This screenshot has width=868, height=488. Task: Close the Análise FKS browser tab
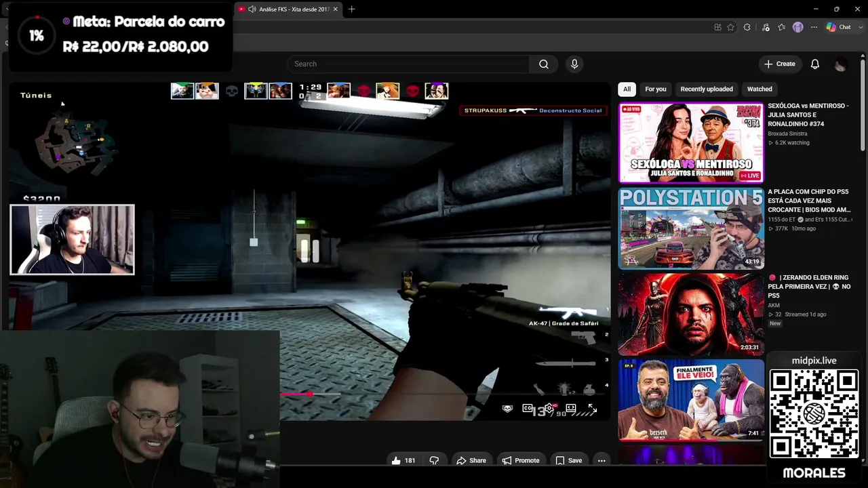[335, 9]
